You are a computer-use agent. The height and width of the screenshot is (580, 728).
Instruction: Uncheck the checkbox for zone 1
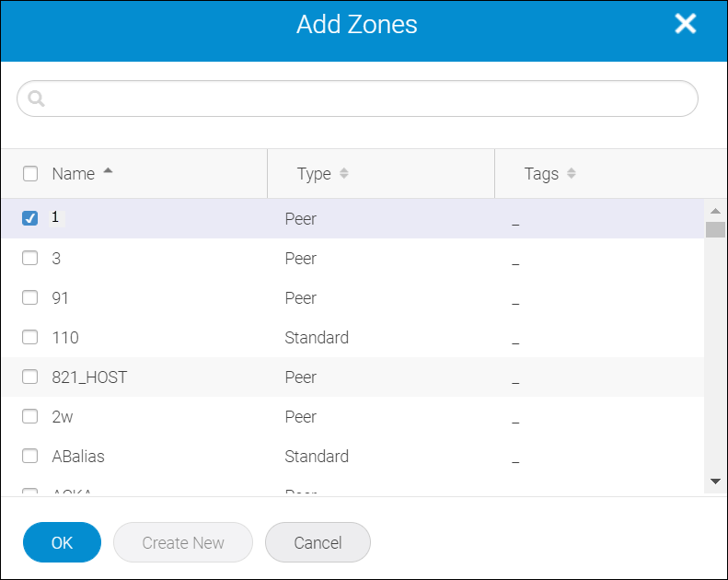pos(30,218)
